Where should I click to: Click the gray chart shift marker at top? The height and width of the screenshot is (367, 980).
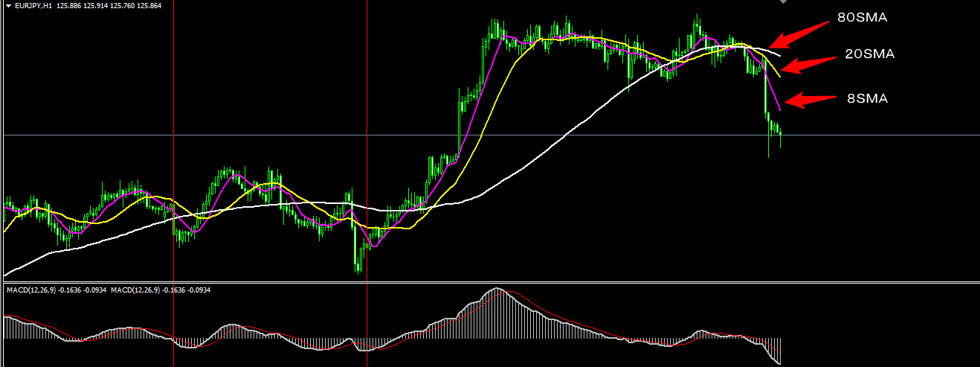pos(781,2)
